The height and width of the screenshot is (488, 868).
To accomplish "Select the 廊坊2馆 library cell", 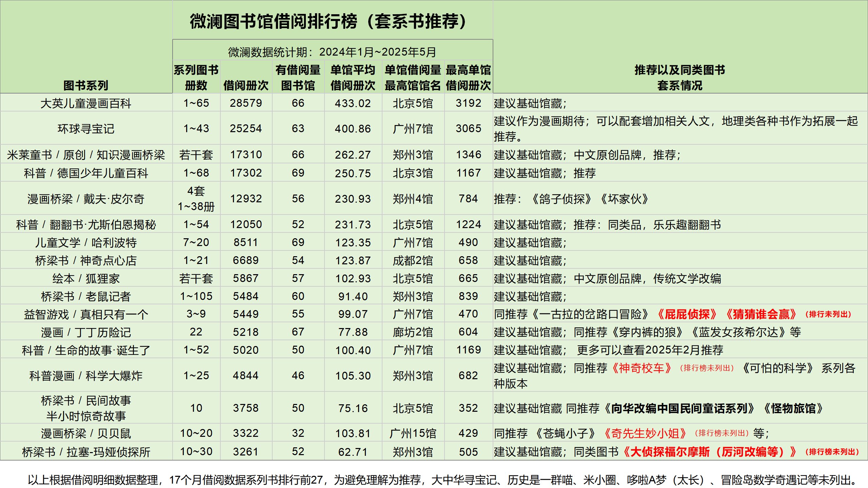I will point(413,332).
